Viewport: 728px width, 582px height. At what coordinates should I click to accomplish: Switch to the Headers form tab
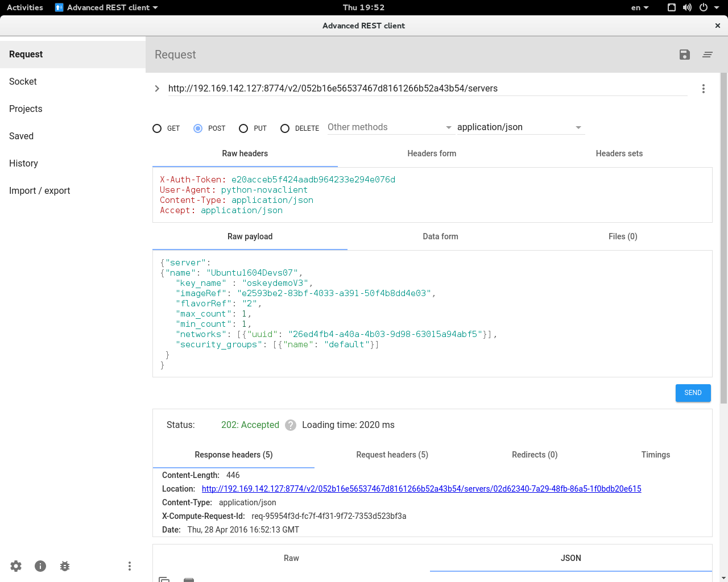point(432,153)
